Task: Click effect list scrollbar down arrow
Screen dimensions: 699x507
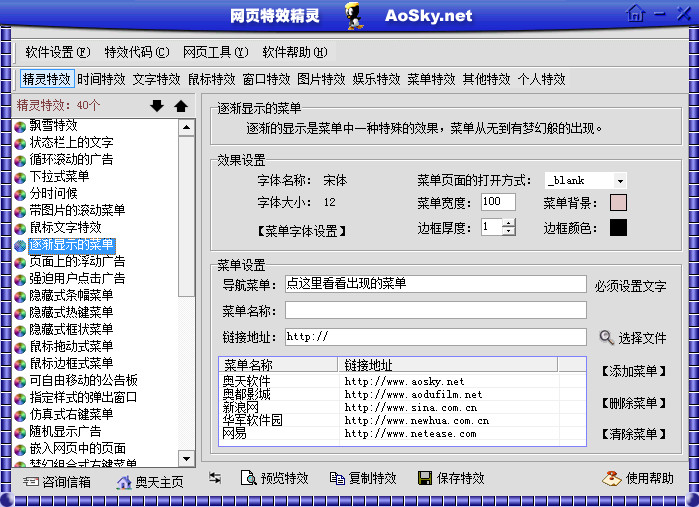Action: pos(186,458)
